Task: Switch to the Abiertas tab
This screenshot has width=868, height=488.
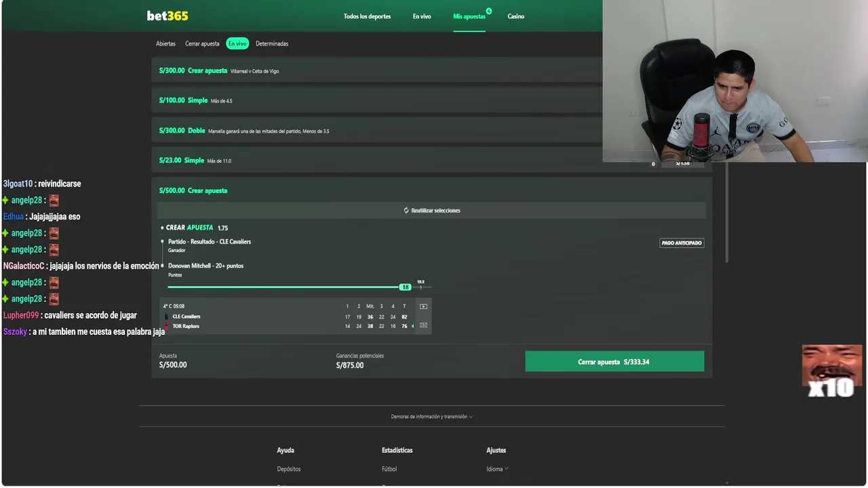Action: click(165, 43)
